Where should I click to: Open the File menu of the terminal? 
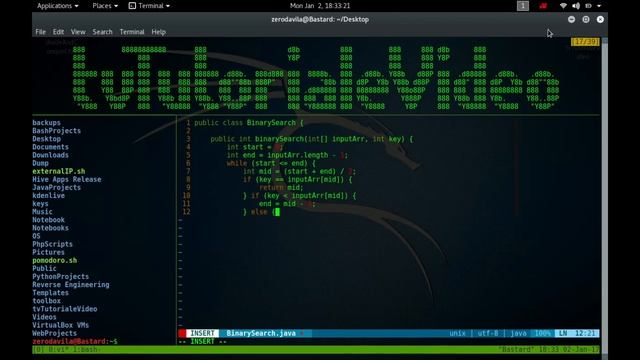40,32
